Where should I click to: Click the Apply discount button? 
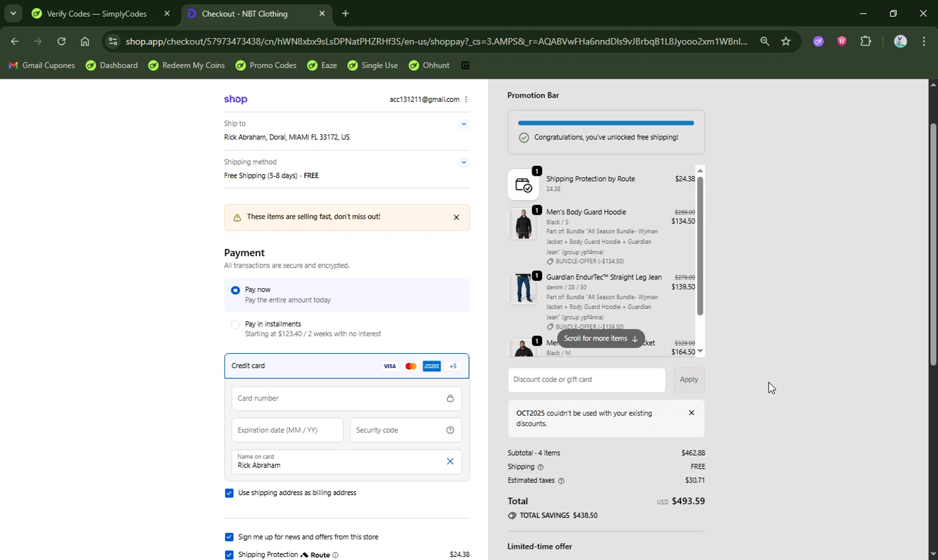tap(688, 380)
